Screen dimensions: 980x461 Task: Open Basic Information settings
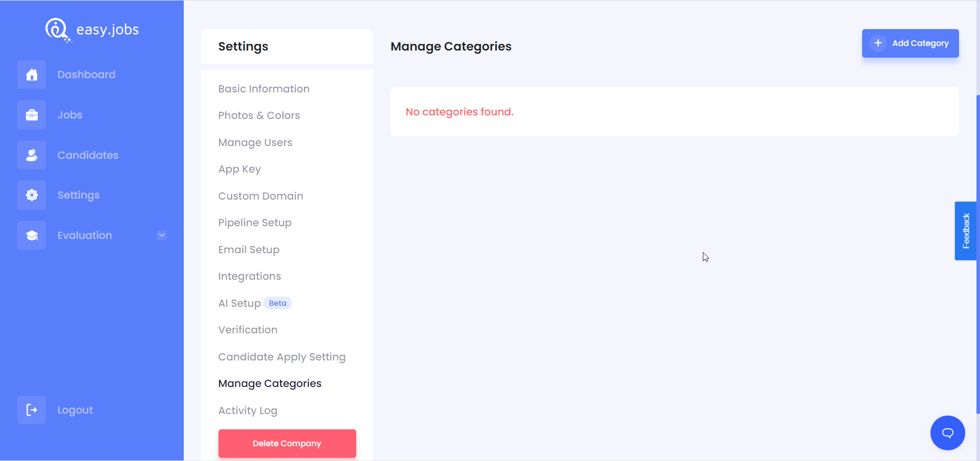tap(263, 88)
